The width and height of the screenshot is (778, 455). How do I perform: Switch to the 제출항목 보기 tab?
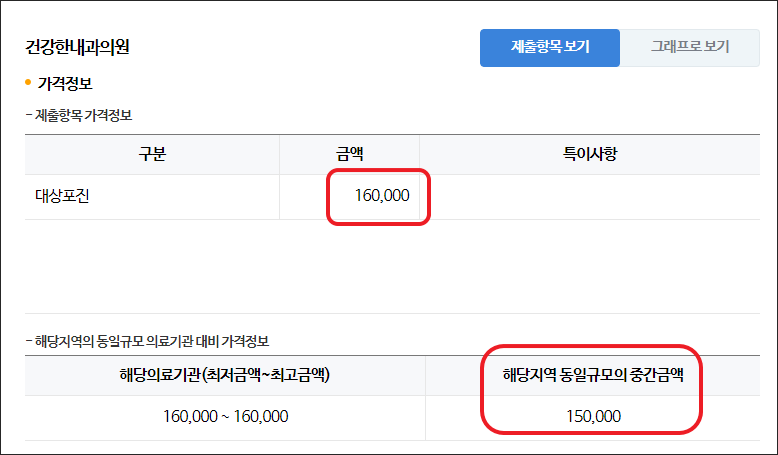click(550, 48)
